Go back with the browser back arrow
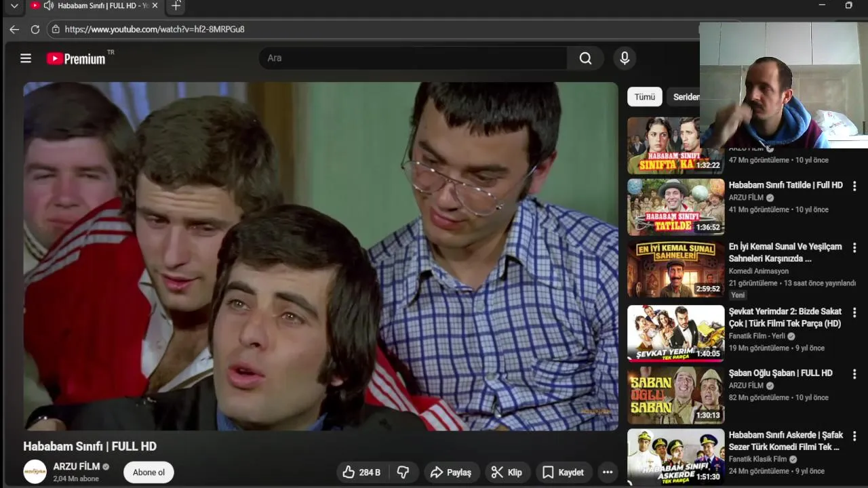 14,29
